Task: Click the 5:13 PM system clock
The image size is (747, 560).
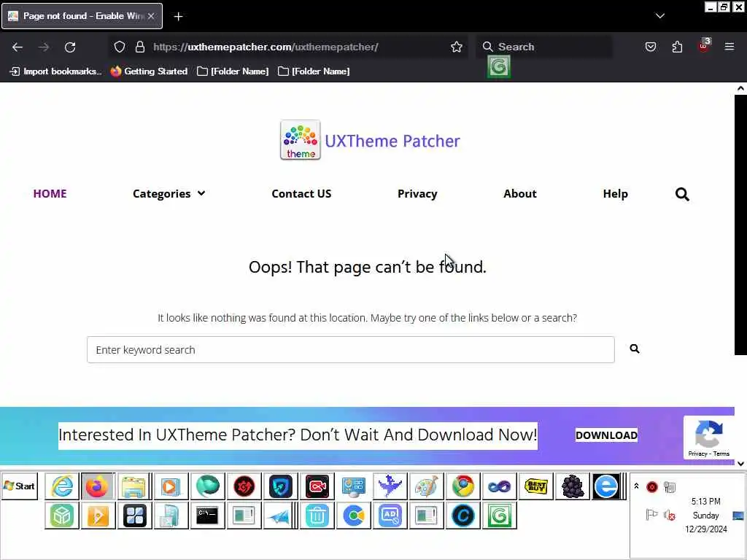Action: pos(705,502)
